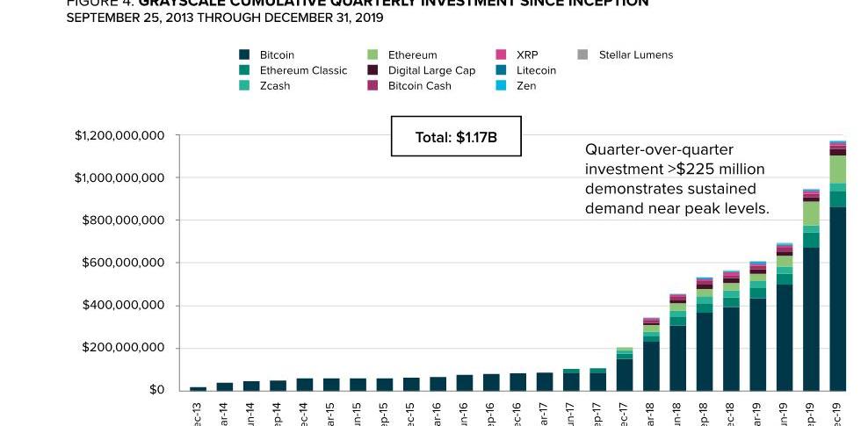
Task: Click the Zen legend color swatch
Action: pyautogui.click(x=501, y=86)
